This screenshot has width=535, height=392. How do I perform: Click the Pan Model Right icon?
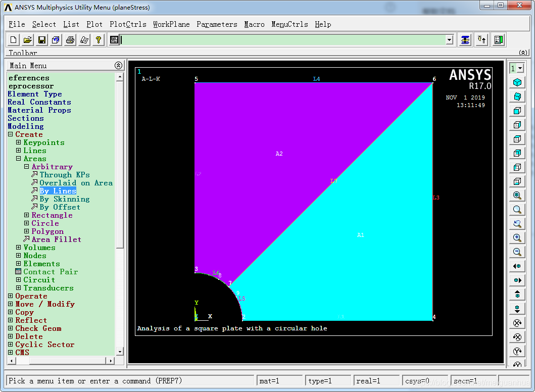[x=517, y=280]
